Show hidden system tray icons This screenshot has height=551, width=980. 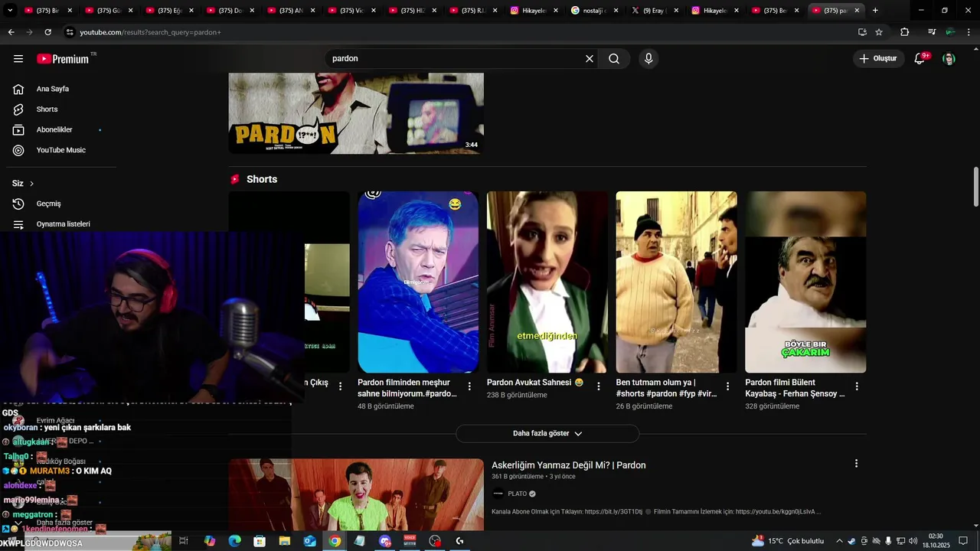point(839,541)
